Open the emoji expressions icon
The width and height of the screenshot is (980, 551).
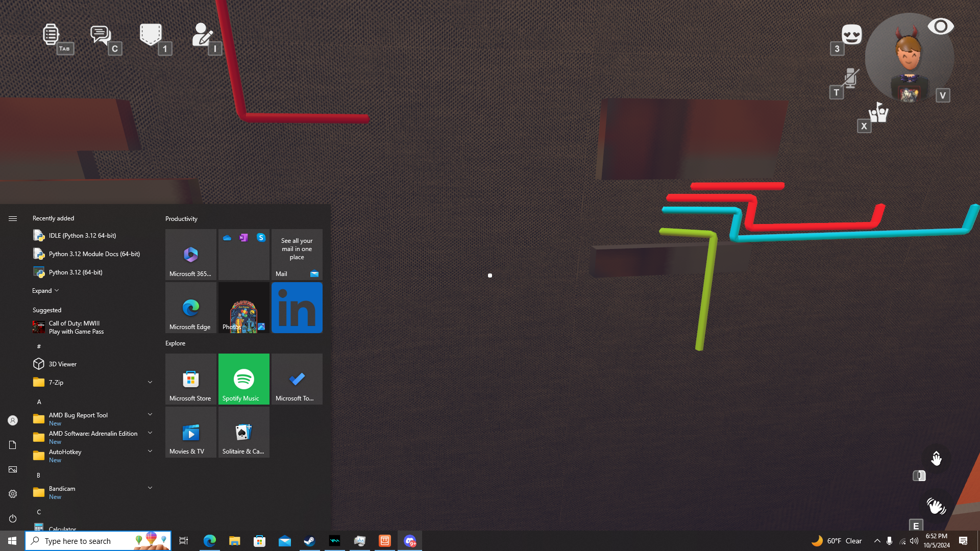click(x=851, y=35)
